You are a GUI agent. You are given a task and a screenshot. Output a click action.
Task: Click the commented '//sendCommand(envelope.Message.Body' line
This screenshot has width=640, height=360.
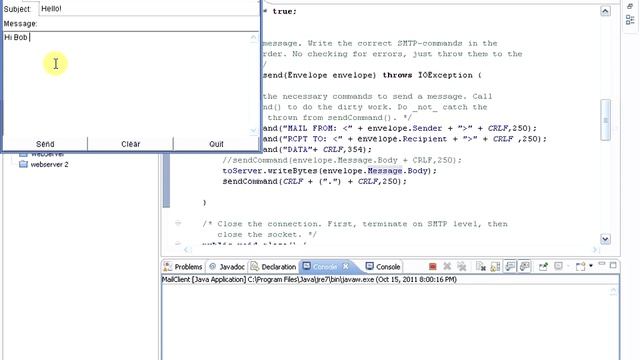click(342, 160)
